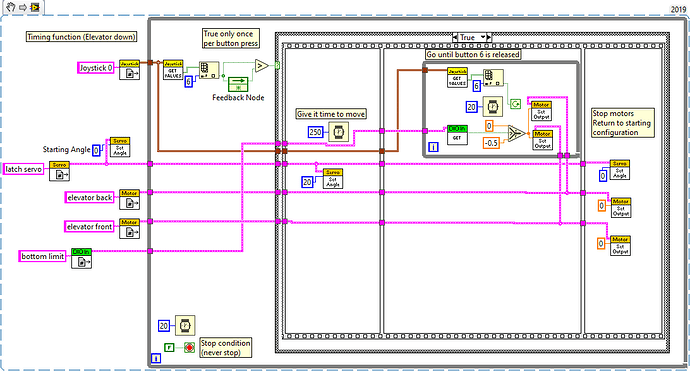Click the True only once per button press comment

point(231,38)
